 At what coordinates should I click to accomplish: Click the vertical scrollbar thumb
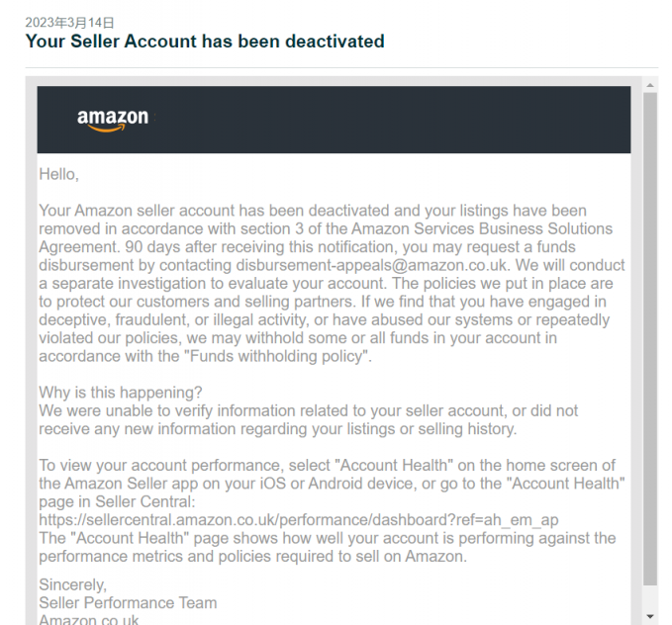[x=650, y=339]
